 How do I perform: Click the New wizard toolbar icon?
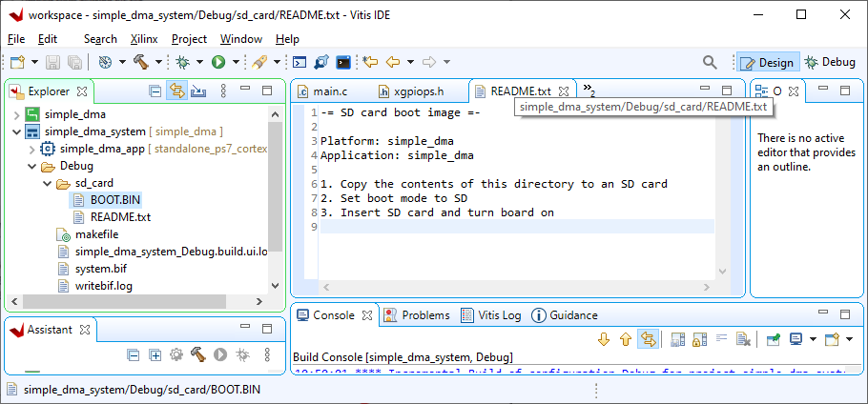(18, 63)
